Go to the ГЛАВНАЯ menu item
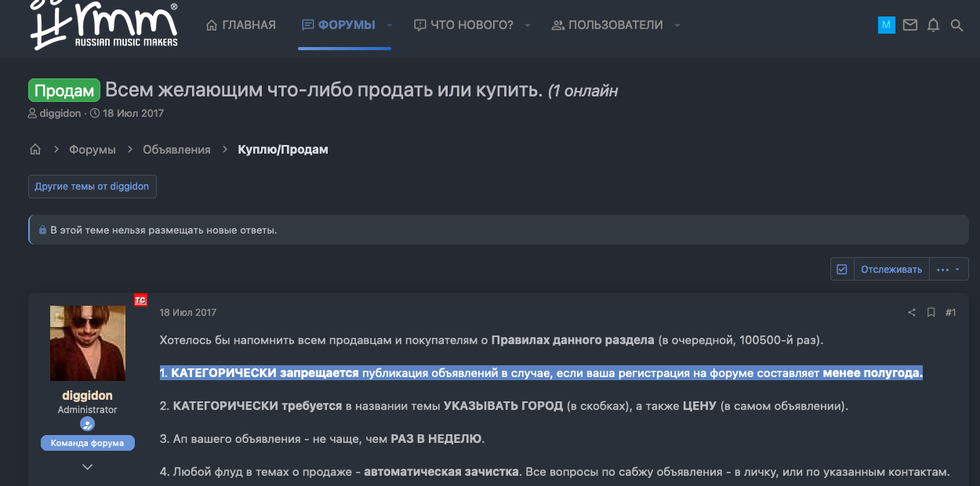The image size is (980, 486). 241,25
